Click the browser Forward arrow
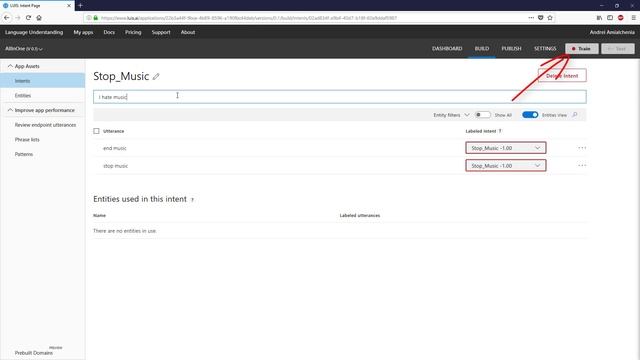 click(18, 18)
